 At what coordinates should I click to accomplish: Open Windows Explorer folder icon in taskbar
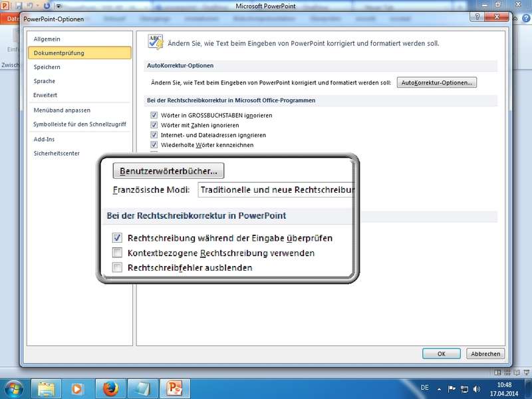pos(46,388)
